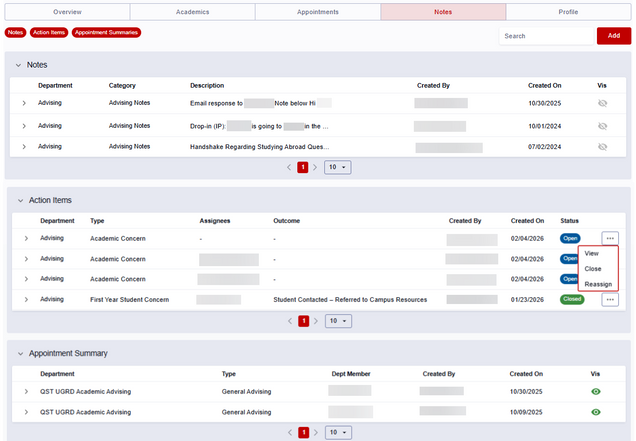
Task: Expand the first Academic Concern action item row
Action: tap(26, 239)
